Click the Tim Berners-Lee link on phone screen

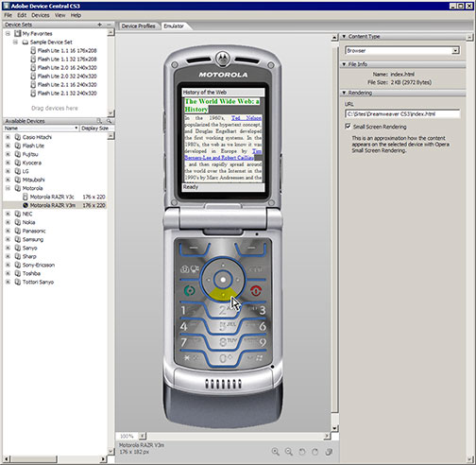219,157
